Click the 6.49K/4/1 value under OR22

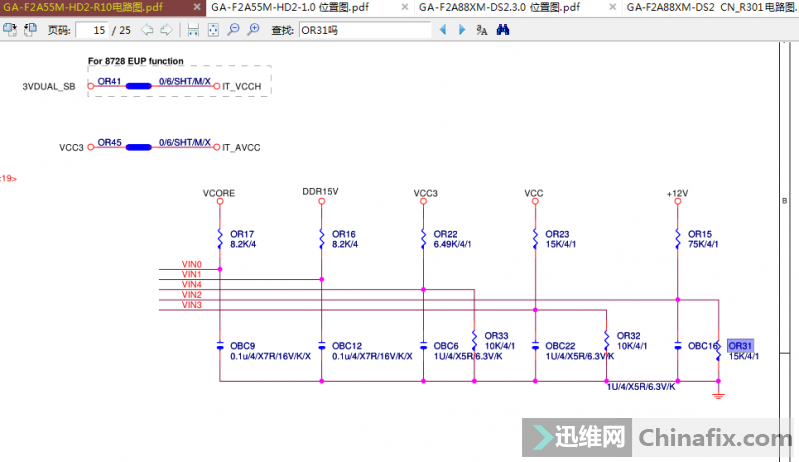(452, 244)
